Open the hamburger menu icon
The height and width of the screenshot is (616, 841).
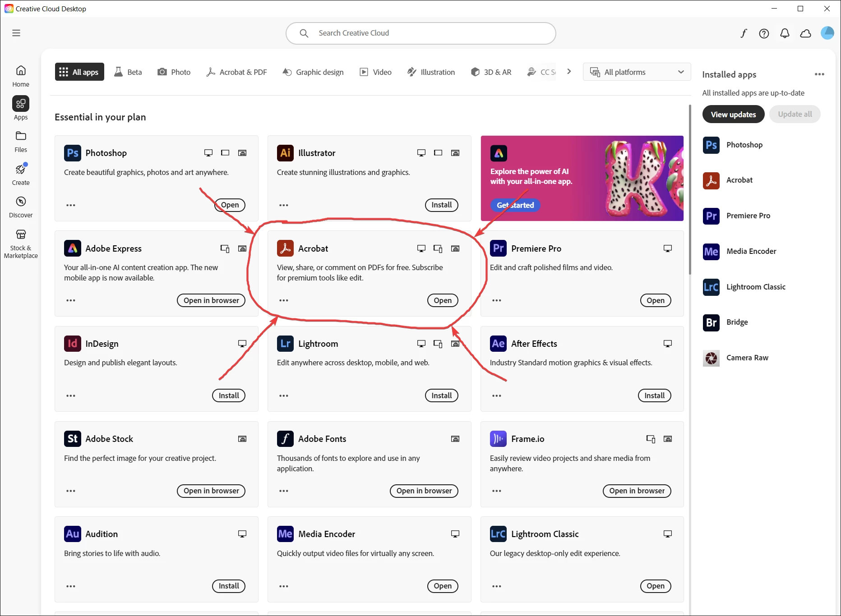pyautogui.click(x=16, y=33)
